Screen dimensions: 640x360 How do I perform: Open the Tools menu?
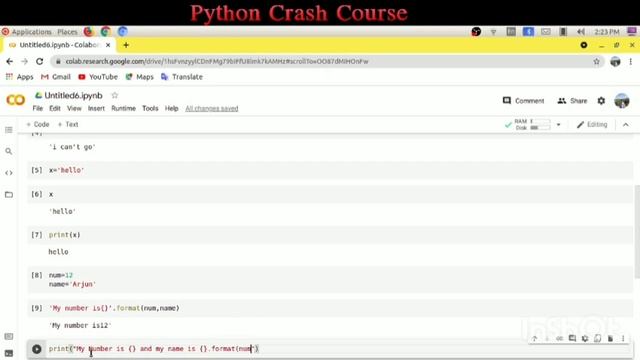coord(150,108)
